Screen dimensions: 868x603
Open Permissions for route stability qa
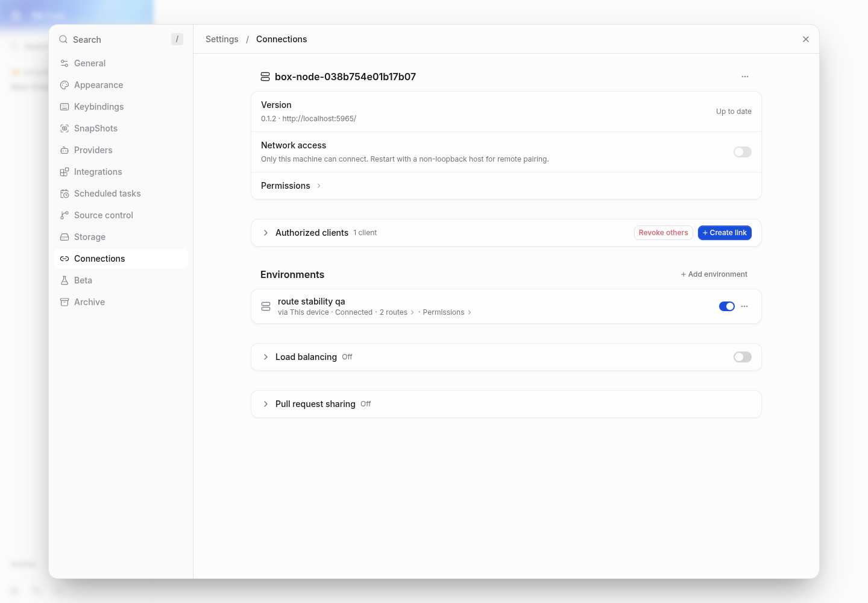(x=447, y=312)
